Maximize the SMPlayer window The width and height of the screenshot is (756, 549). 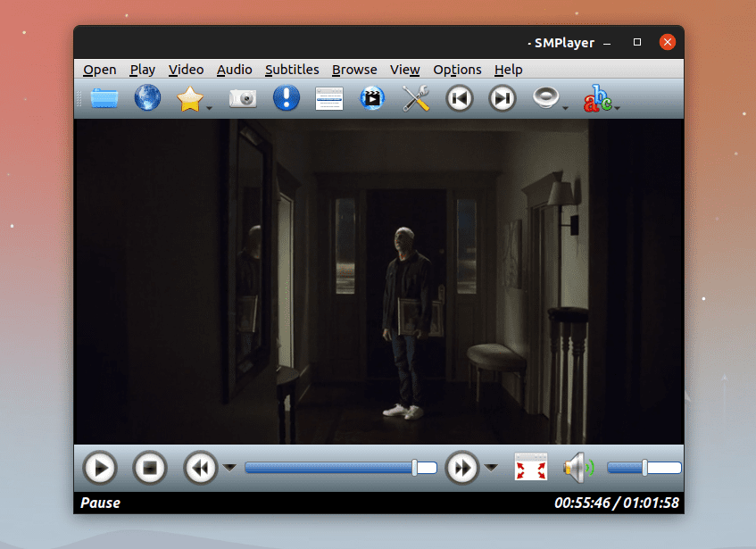point(637,43)
